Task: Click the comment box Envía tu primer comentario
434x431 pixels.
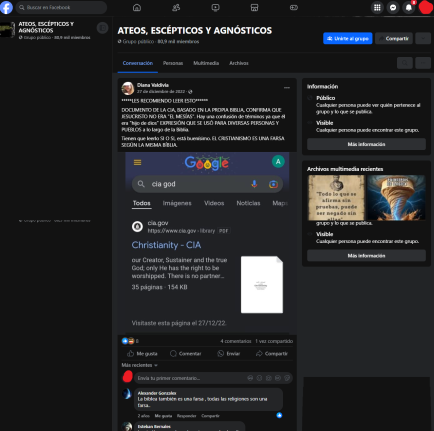Action: click(213, 378)
